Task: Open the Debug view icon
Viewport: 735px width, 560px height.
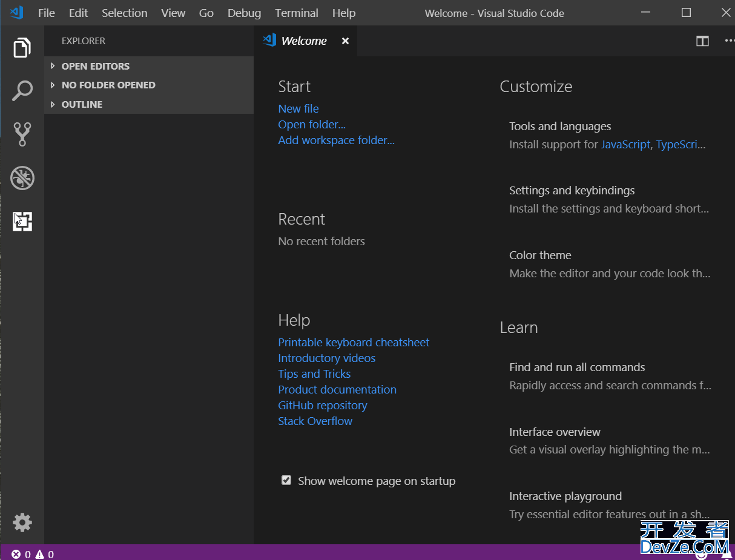Action: click(x=22, y=178)
